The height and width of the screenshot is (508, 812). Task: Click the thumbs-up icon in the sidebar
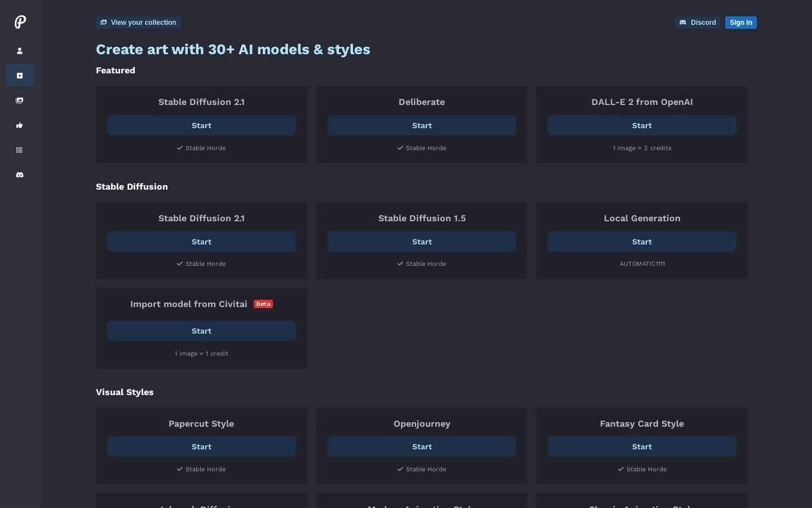20,125
